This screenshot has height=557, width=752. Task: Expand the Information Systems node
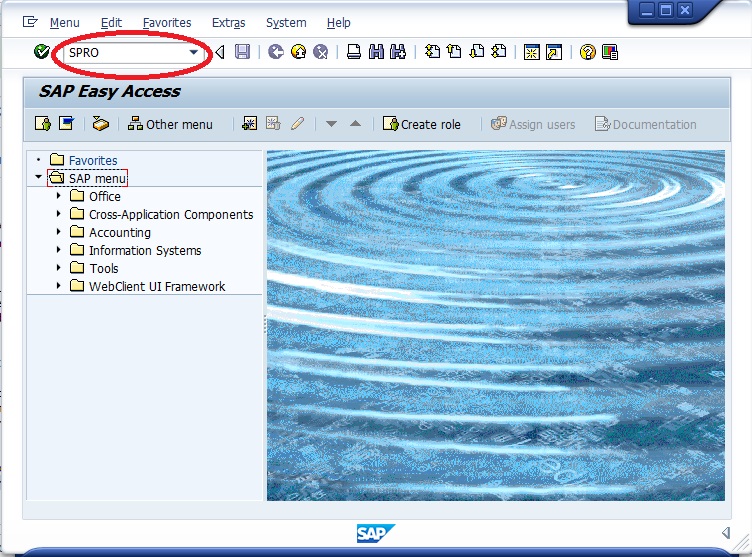59,249
